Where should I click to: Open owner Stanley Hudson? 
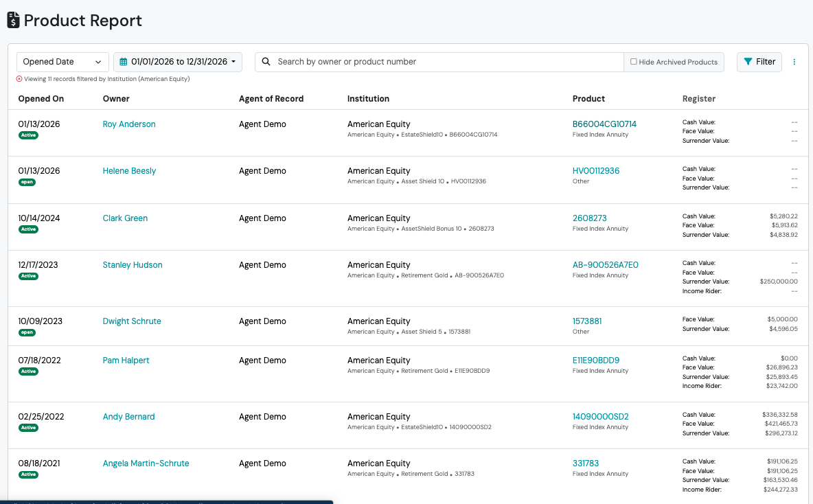[x=133, y=265]
